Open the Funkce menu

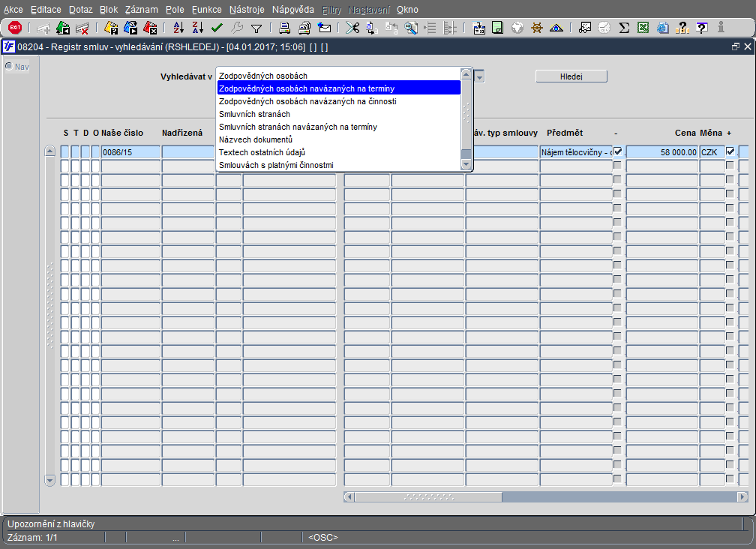[206, 10]
